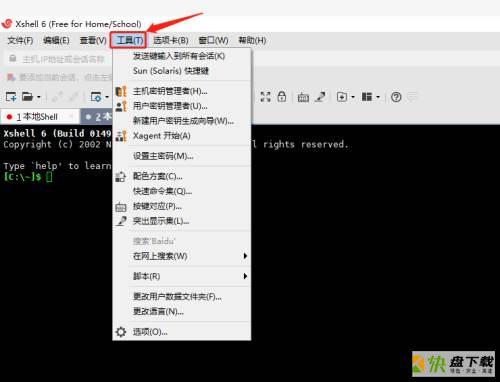Open the 窗口(W) menu
500x382 pixels.
point(213,40)
